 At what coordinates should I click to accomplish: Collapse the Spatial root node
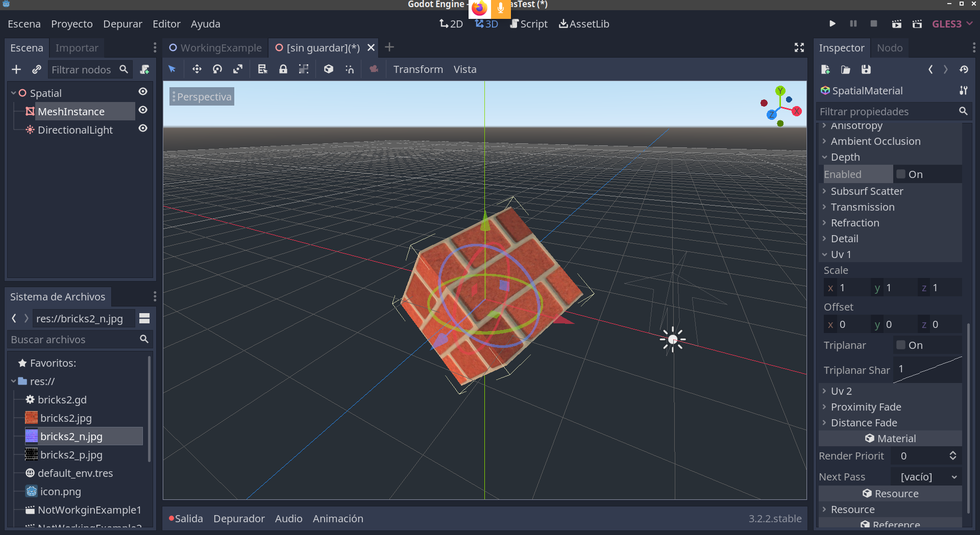click(x=14, y=93)
